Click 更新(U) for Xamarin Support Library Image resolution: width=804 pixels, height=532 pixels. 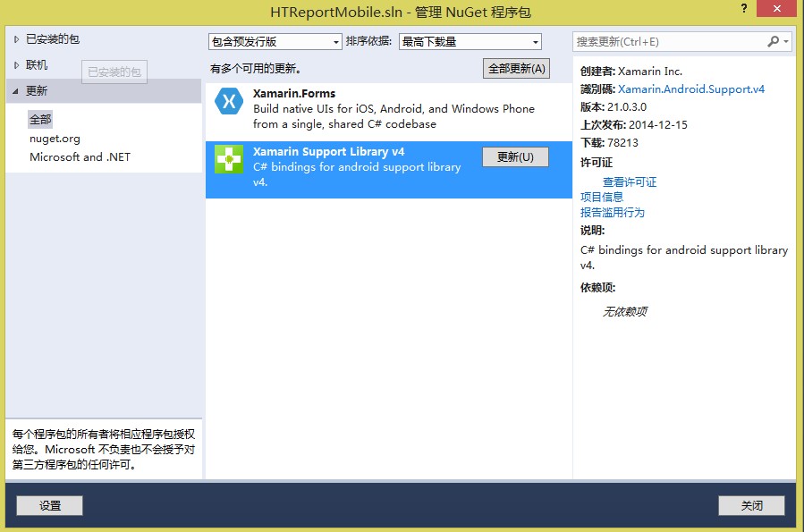515,157
